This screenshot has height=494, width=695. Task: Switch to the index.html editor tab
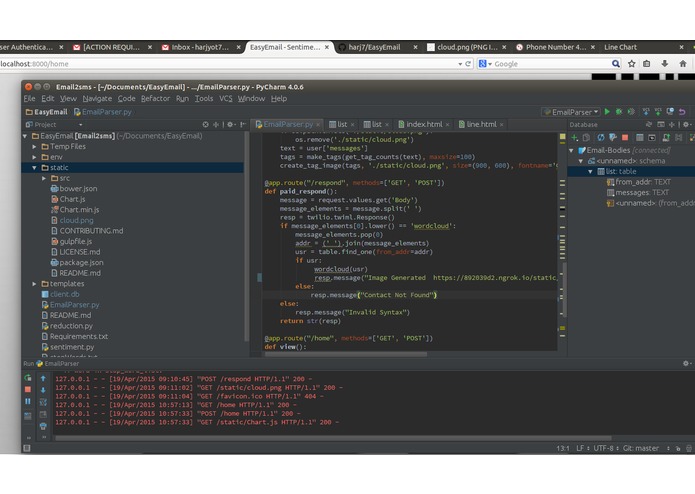coord(424,124)
